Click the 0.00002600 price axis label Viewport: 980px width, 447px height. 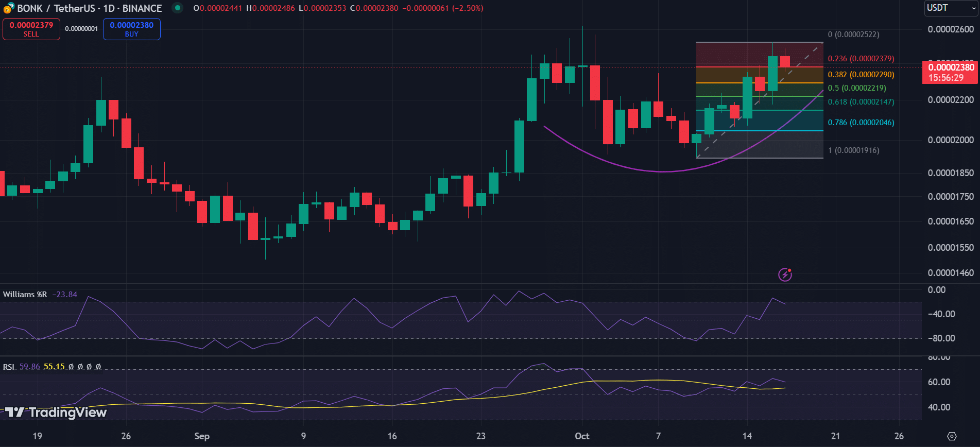951,29
